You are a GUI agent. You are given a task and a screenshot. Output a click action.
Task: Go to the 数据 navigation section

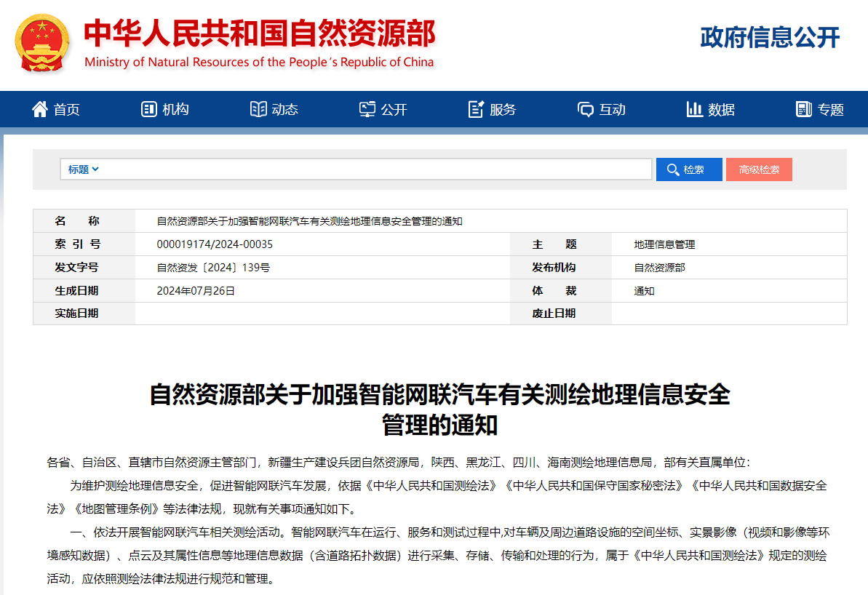point(721,109)
